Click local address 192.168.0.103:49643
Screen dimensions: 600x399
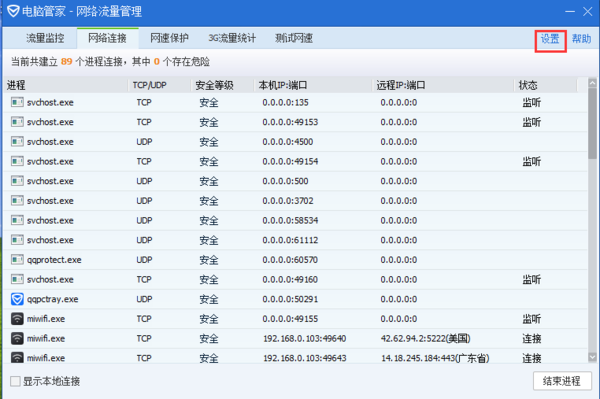pyautogui.click(x=305, y=358)
